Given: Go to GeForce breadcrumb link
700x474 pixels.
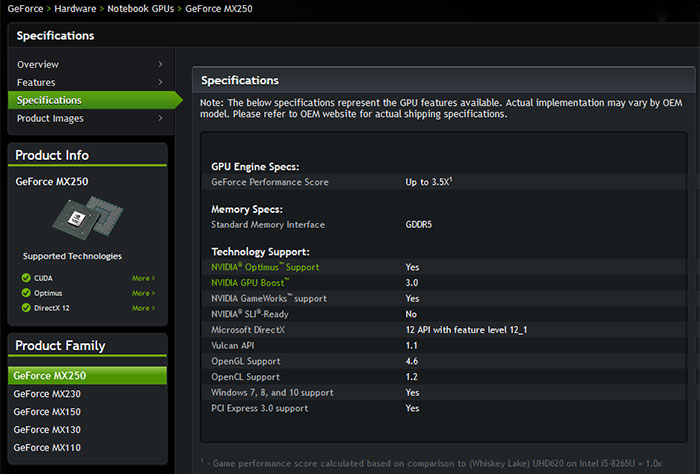Looking at the screenshot, I should pos(25,8).
